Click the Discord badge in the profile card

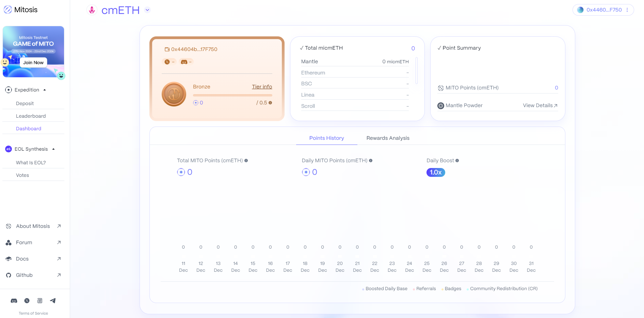[x=186, y=62]
